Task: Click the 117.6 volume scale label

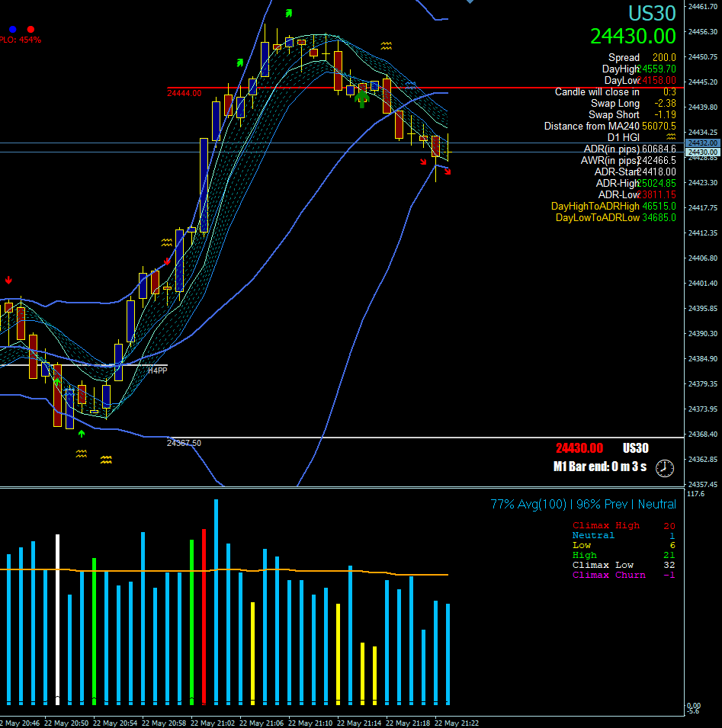Action: click(x=695, y=493)
